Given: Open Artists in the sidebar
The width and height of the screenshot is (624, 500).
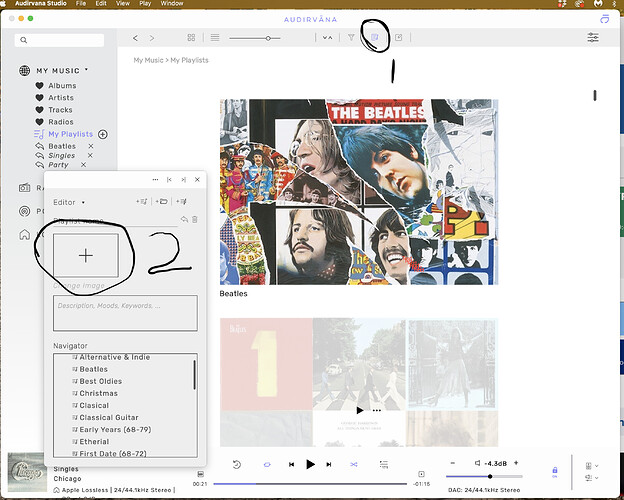Looking at the screenshot, I should point(61,98).
